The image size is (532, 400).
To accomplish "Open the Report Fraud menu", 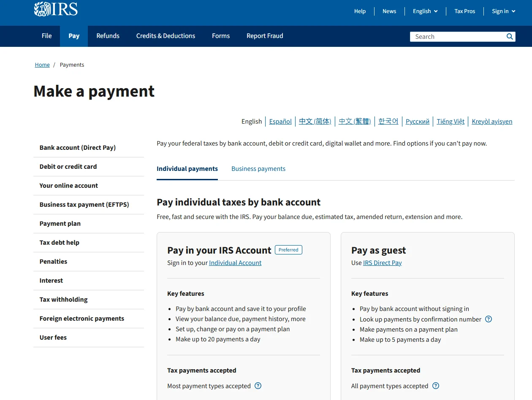I will click(265, 36).
